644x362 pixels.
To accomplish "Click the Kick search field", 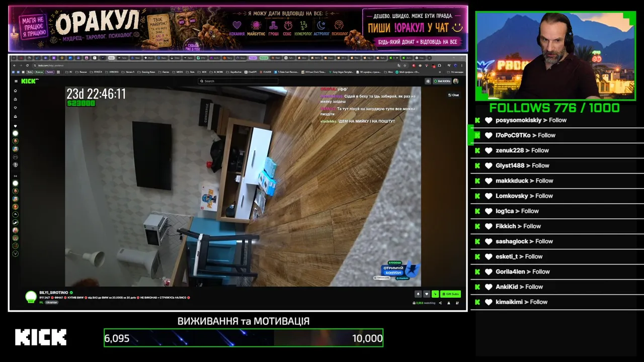I will click(238, 81).
